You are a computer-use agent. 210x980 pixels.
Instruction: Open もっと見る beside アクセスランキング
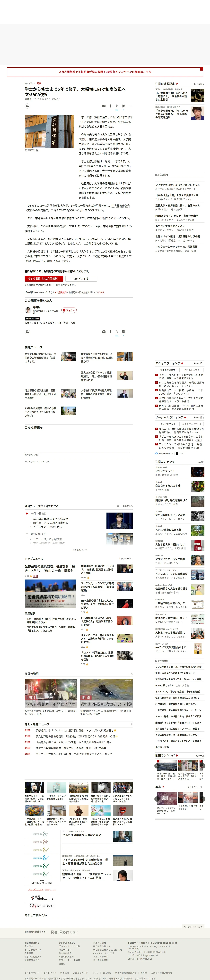pyautogui.click(x=199, y=363)
